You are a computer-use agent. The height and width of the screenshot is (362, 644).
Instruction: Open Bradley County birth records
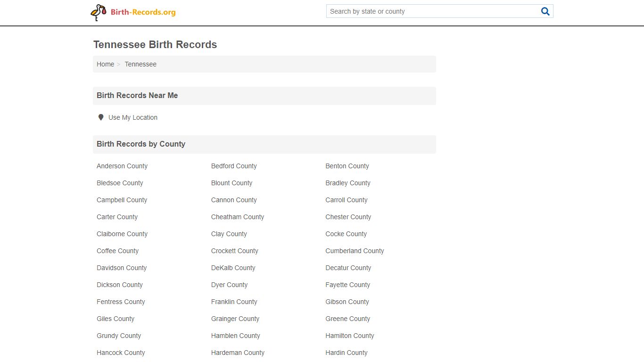click(348, 183)
